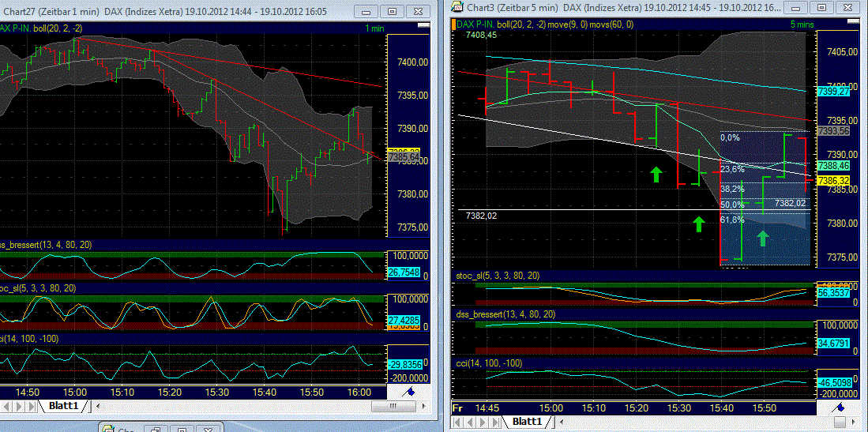This screenshot has height=432, width=868.
Task: Go to first sheet in Chart3
Action: (x=457, y=422)
